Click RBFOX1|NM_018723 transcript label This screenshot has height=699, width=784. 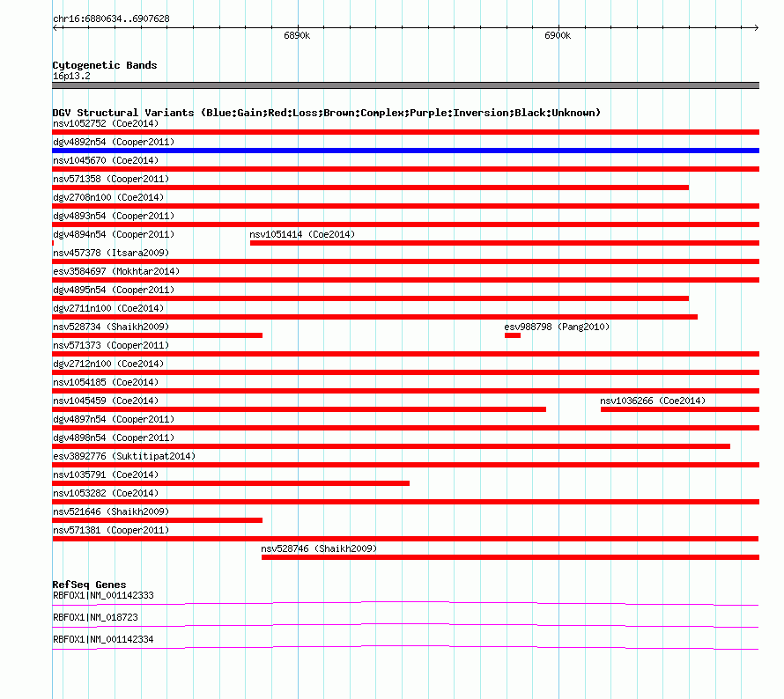95,617
